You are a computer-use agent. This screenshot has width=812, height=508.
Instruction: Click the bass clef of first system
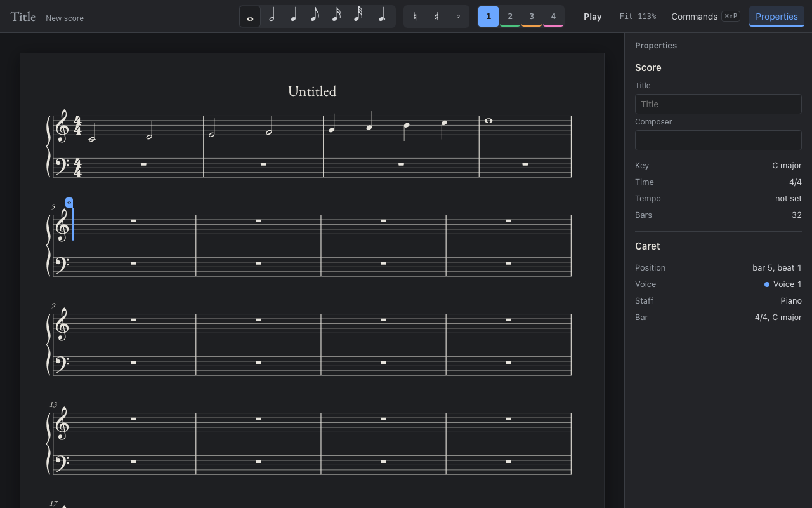point(62,166)
